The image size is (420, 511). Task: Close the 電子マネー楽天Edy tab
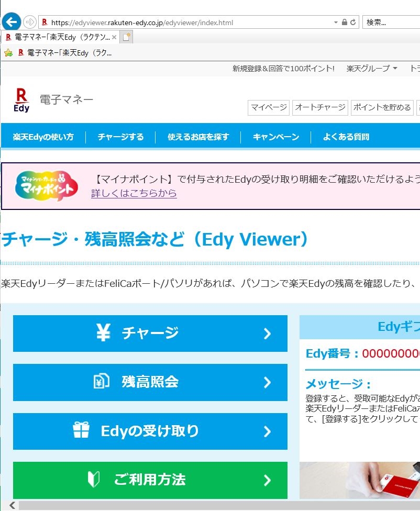tap(114, 37)
